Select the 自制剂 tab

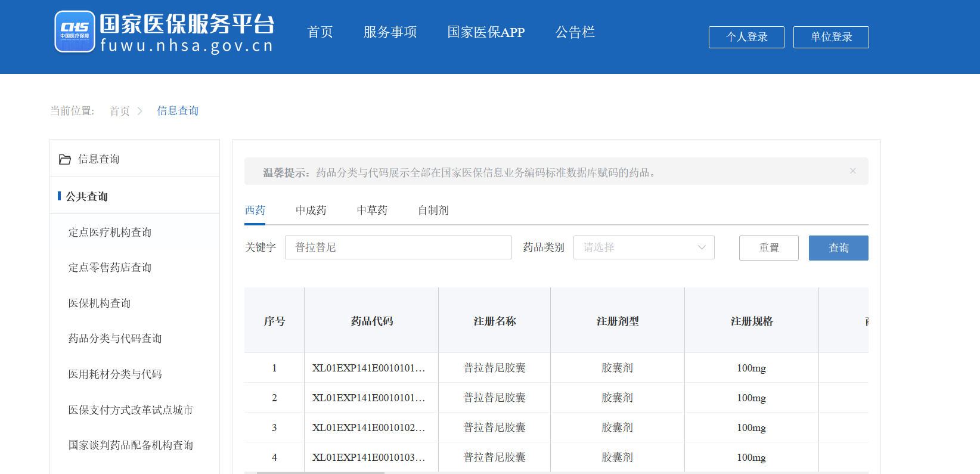433,210
